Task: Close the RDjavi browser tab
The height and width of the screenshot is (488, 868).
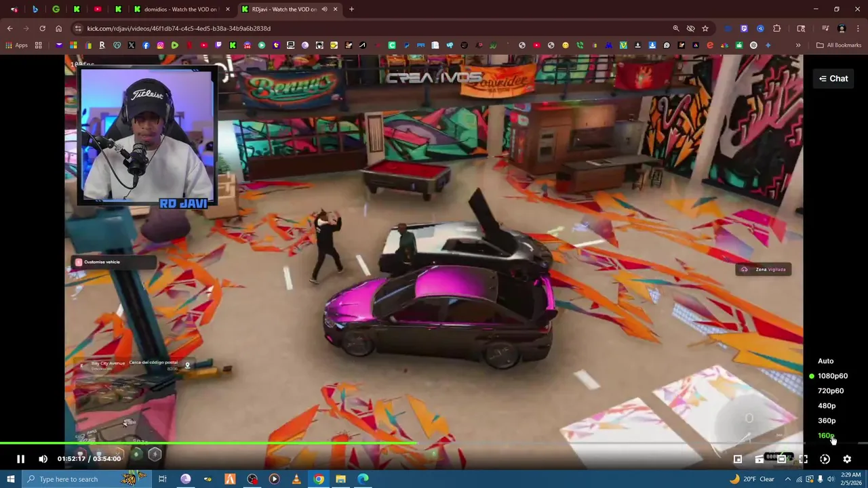Action: point(335,9)
